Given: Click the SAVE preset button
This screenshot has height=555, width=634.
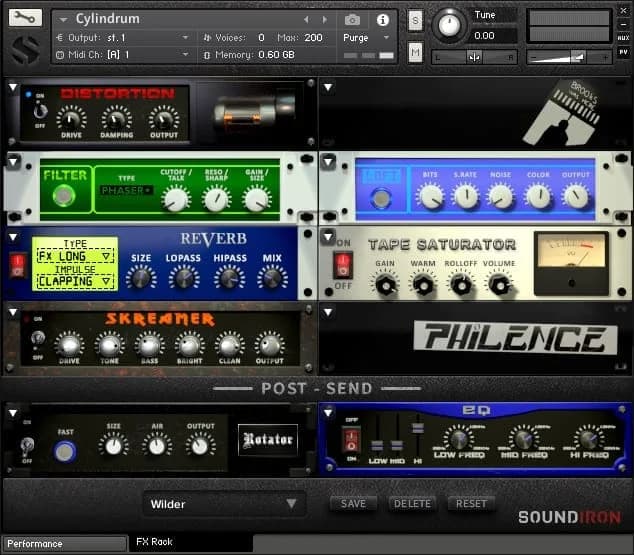Looking at the screenshot, I should [x=353, y=504].
